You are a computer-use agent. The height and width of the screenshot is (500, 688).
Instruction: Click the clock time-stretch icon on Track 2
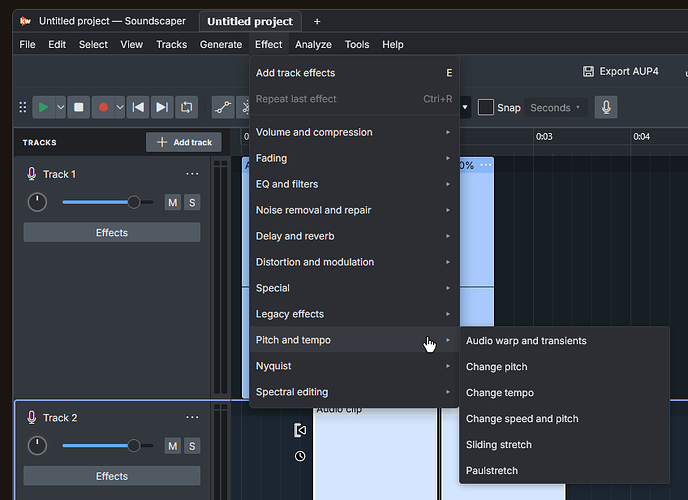click(300, 456)
